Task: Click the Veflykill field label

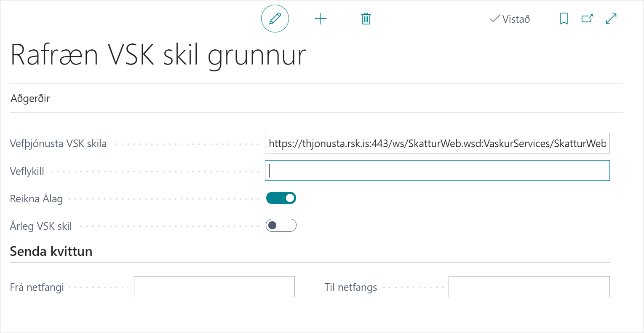Action: coord(27,172)
